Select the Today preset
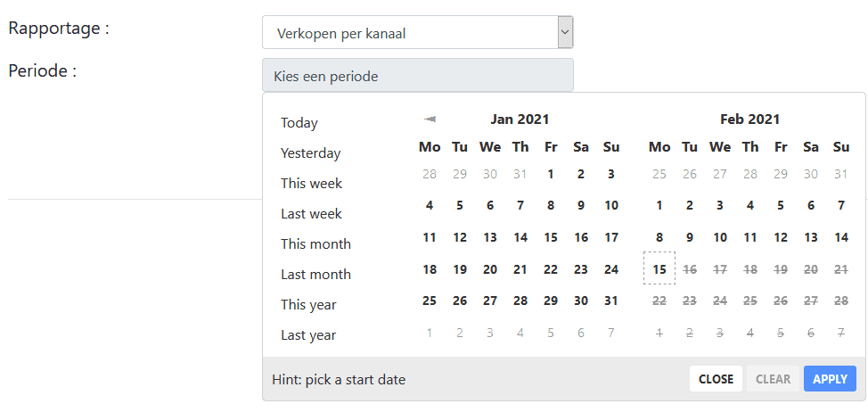This screenshot has height=412, width=868. click(x=299, y=123)
